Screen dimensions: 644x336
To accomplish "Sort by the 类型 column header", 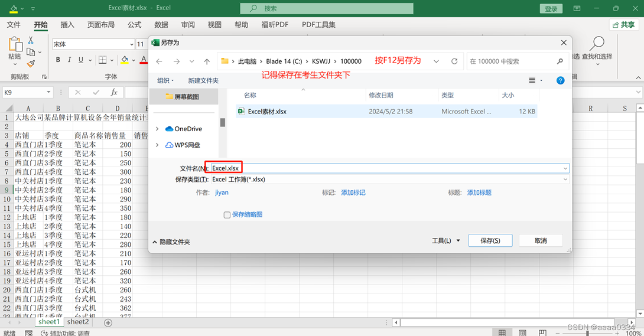I will tap(448, 95).
